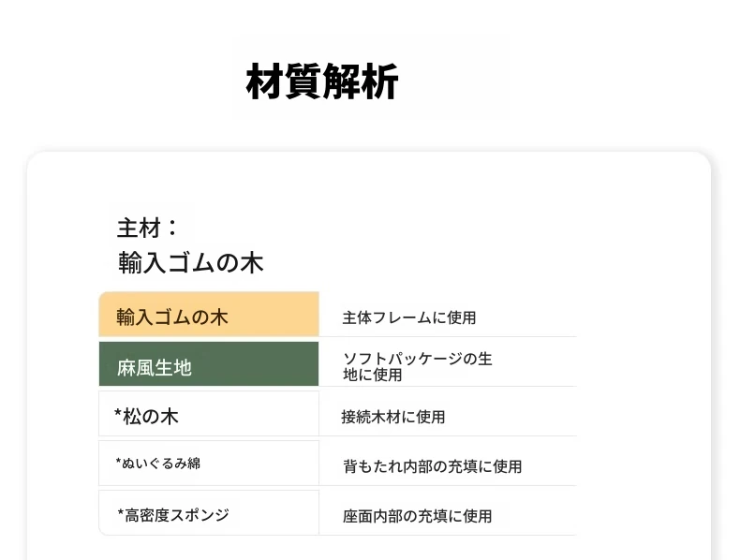740x560 pixels.
Task: Select the 輸入ゴムの木 heading under 主材
Action: click(190, 263)
